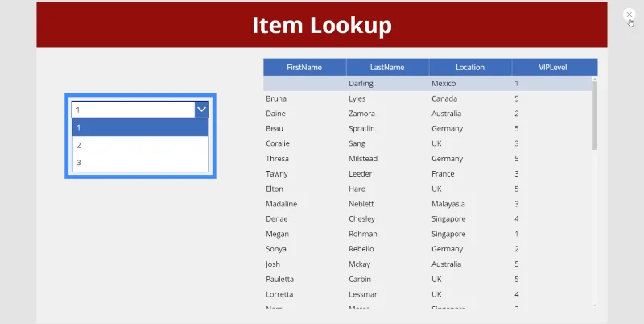
Task: Open the dropdown chevron arrow
Action: click(x=201, y=110)
